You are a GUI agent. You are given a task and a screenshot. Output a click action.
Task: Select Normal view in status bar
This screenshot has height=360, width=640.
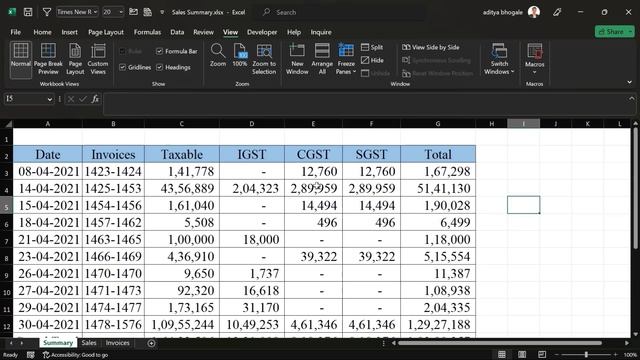click(502, 355)
